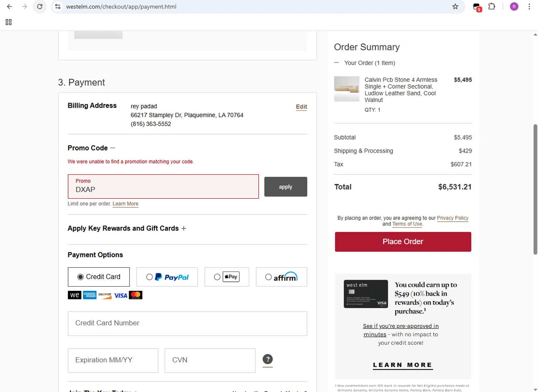Collapse the Promo Code section
Viewport: 538px width, 392px height.
pyautogui.click(x=113, y=148)
